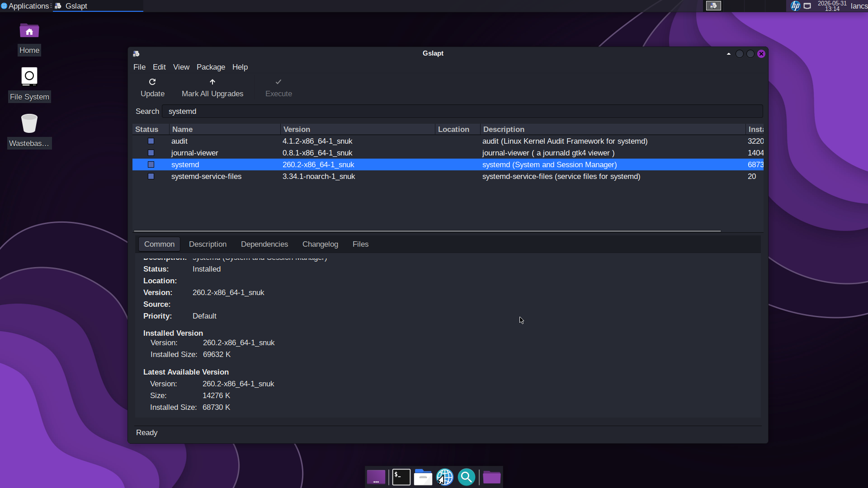
Task: Open the Edit menu
Action: (x=159, y=67)
